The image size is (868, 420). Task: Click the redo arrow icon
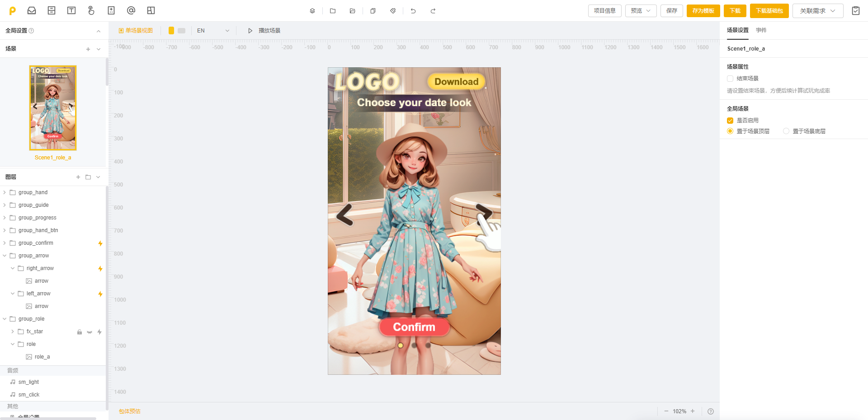click(433, 11)
